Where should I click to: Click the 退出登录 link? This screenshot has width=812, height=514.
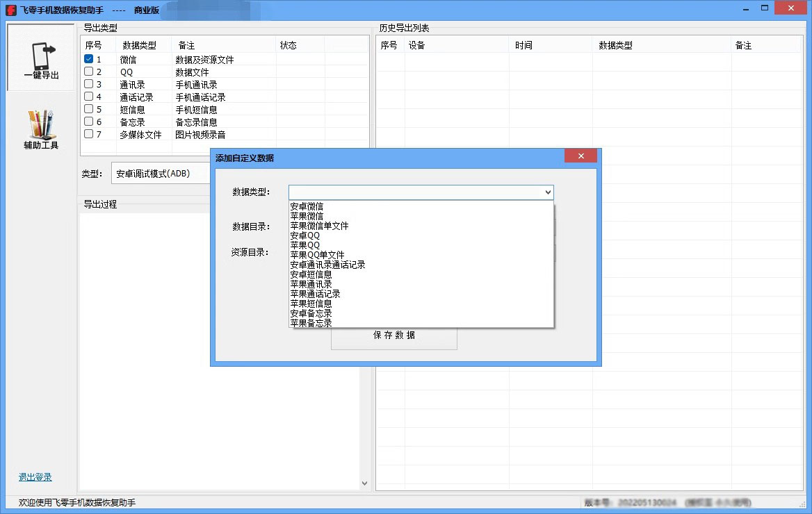coord(35,477)
